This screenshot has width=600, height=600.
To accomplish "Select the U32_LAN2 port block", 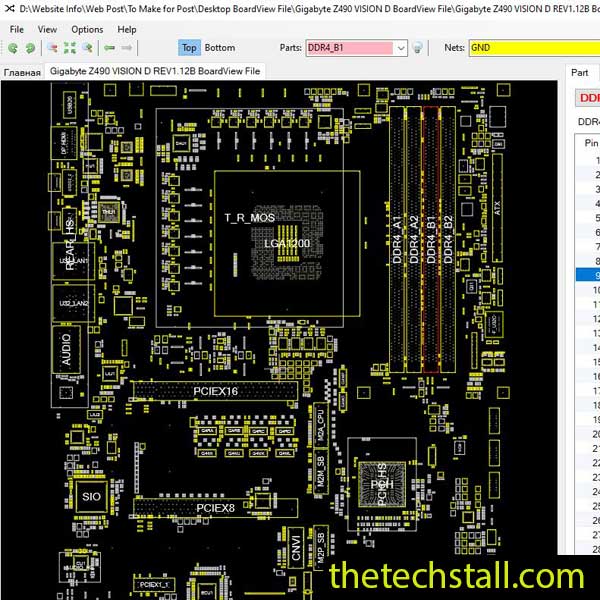I will (73, 303).
